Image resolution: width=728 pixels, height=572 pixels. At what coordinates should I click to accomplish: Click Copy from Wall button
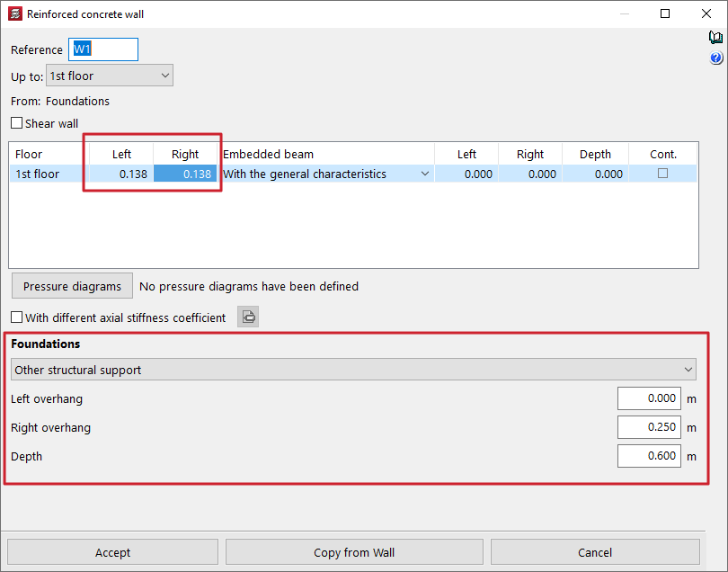[354, 552]
